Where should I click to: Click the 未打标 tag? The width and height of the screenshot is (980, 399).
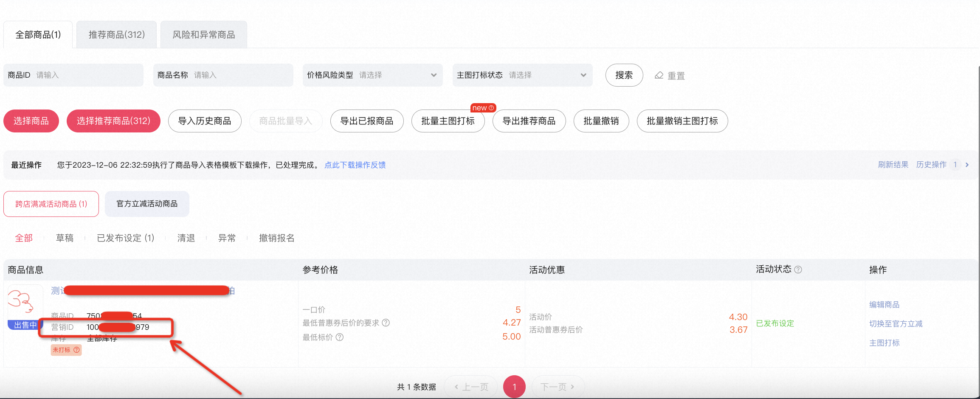point(66,350)
